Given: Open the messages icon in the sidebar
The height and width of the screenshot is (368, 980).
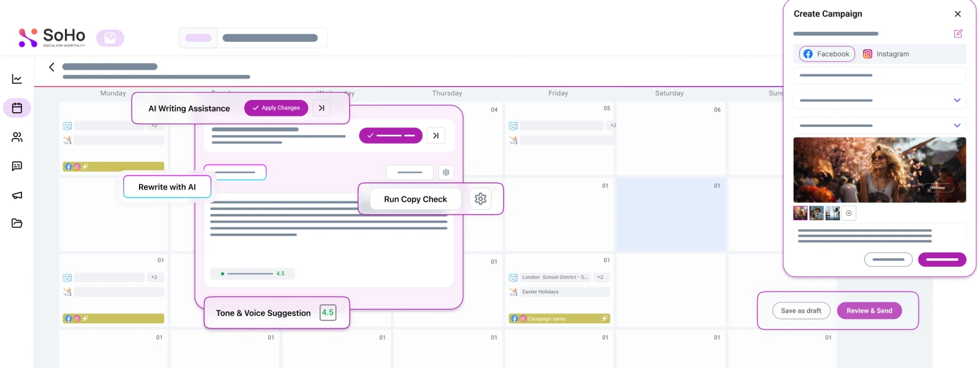Looking at the screenshot, I should 17,166.
